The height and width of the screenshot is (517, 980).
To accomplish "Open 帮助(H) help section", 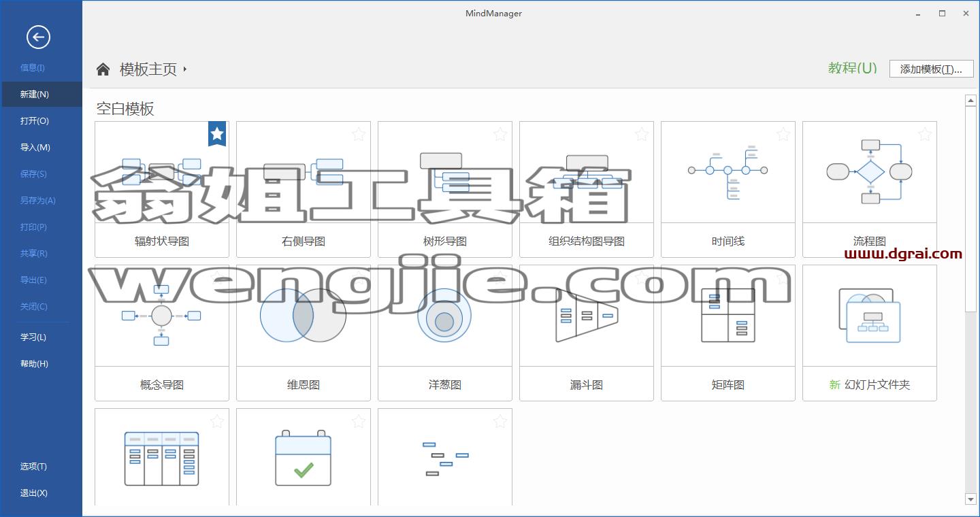I will pyautogui.click(x=41, y=363).
